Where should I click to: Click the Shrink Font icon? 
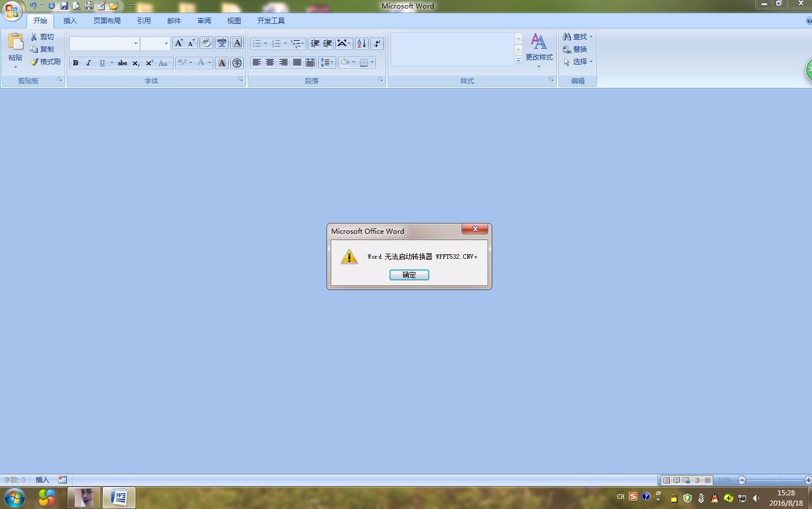click(192, 43)
